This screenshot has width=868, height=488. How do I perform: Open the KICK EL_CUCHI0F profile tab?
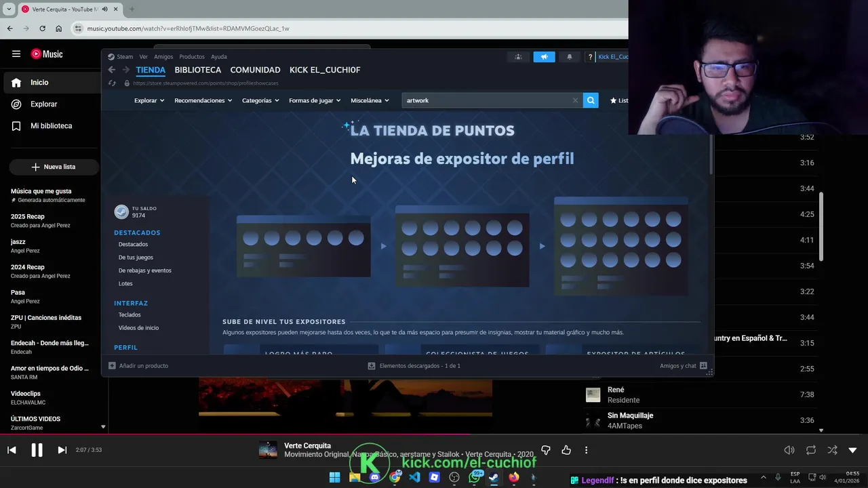[325, 70]
